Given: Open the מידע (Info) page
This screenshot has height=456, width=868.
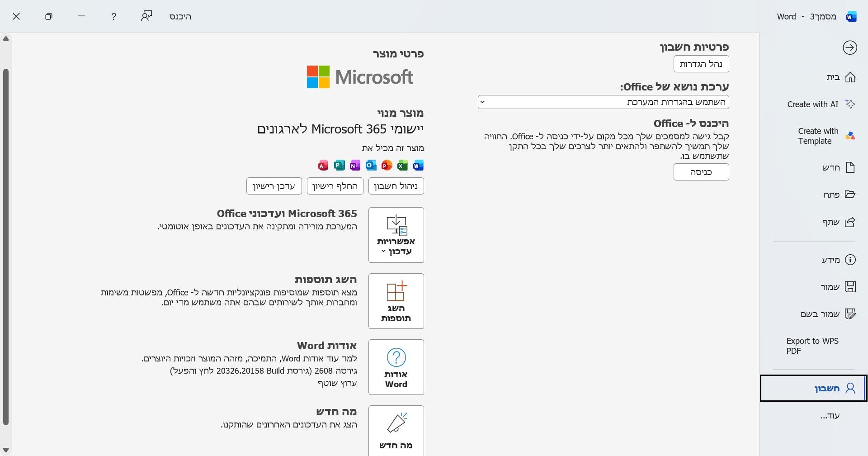Looking at the screenshot, I should coord(814,260).
